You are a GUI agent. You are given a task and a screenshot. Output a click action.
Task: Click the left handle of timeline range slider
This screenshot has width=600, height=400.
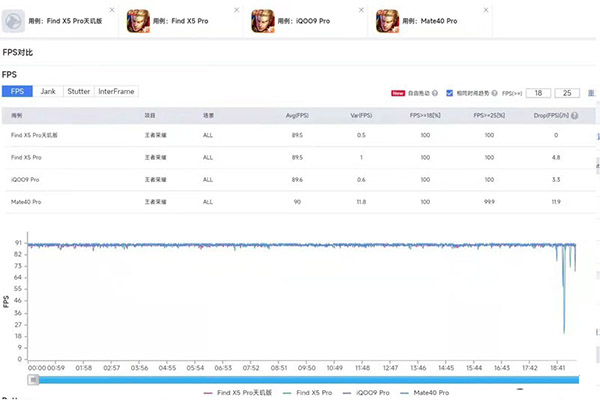34,379
